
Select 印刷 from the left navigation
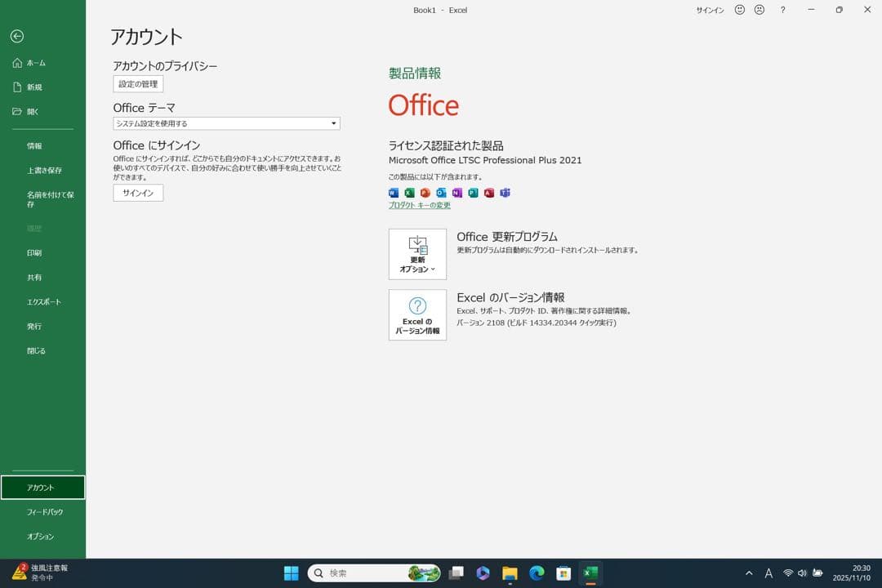34,252
